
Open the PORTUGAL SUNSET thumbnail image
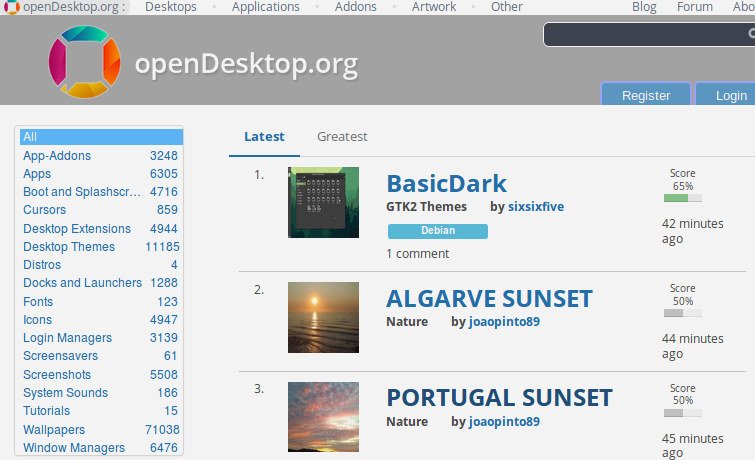[323, 417]
